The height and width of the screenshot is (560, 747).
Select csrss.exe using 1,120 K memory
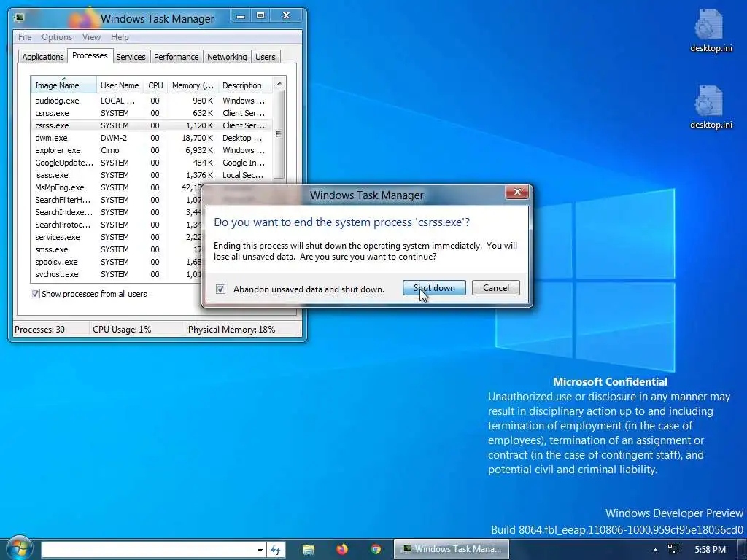(152, 125)
